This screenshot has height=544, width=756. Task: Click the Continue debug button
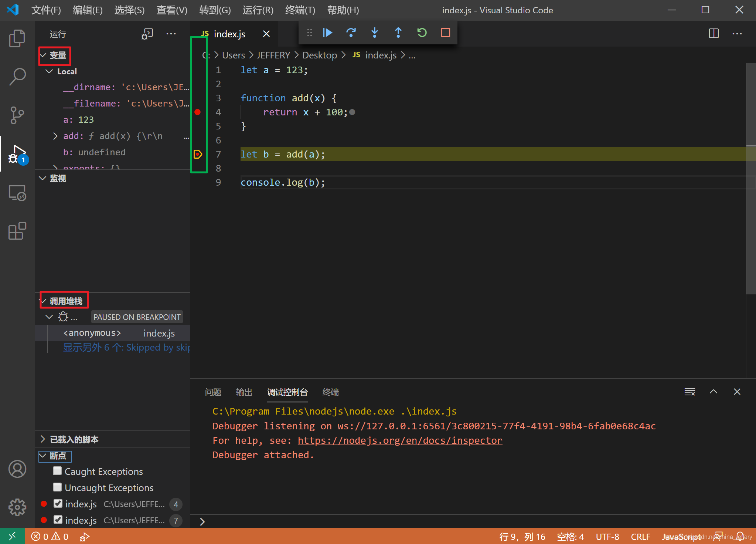pos(327,33)
